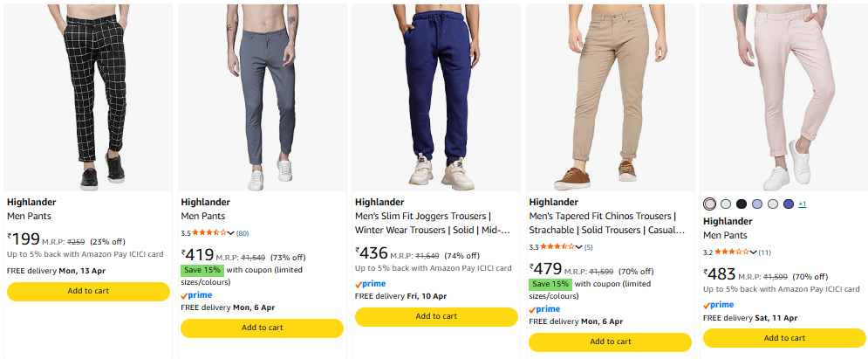
Task: Choose the dark navy blue color swatch
Action: 789,204
